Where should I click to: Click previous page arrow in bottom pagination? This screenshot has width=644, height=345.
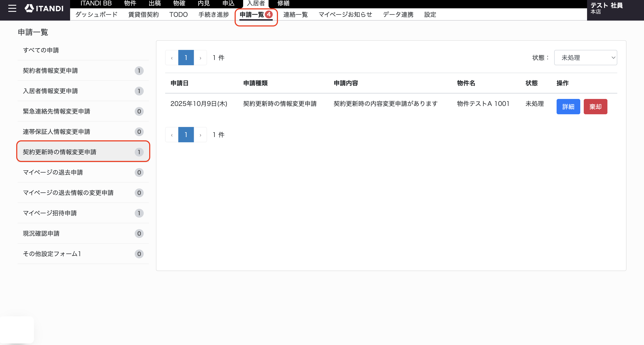172,135
